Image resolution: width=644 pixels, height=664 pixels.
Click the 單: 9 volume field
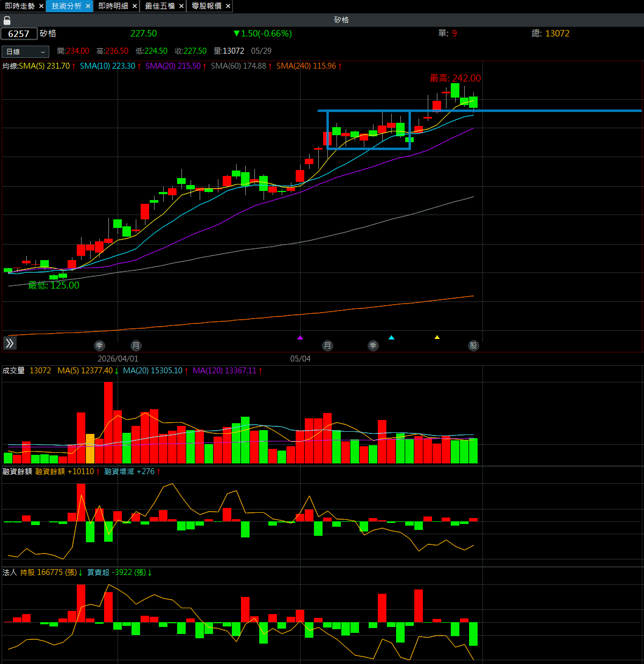448,33
